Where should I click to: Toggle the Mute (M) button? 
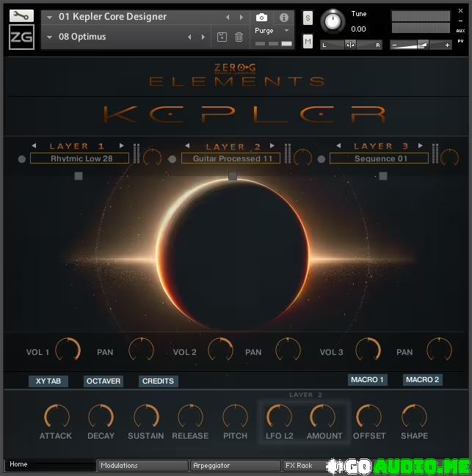click(x=308, y=42)
